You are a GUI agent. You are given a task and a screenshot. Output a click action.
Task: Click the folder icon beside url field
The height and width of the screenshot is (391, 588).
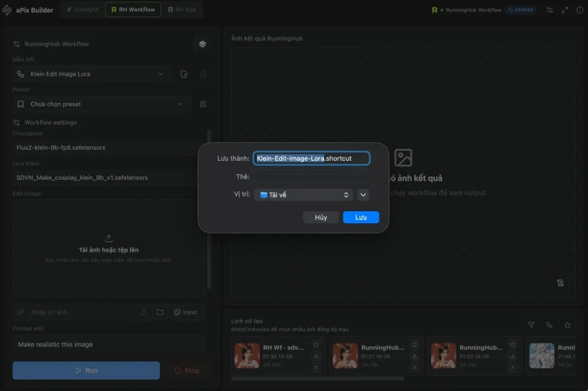click(x=160, y=312)
